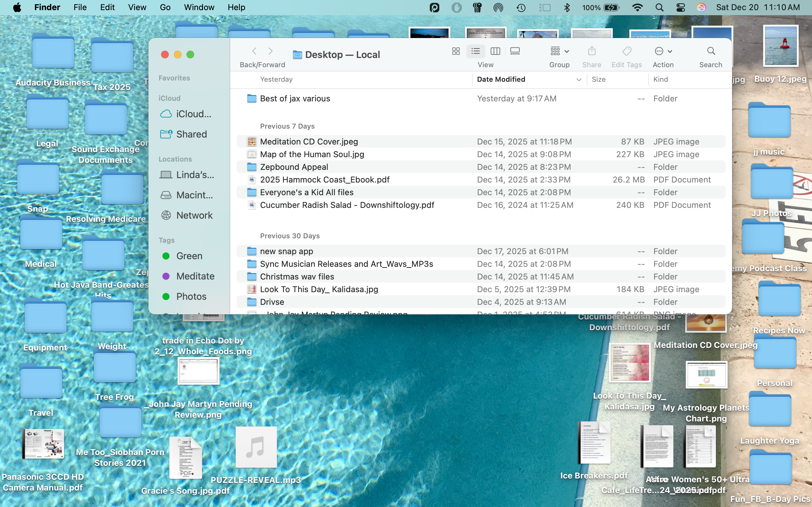
Task: Click the Kind column header
Action: (661, 80)
